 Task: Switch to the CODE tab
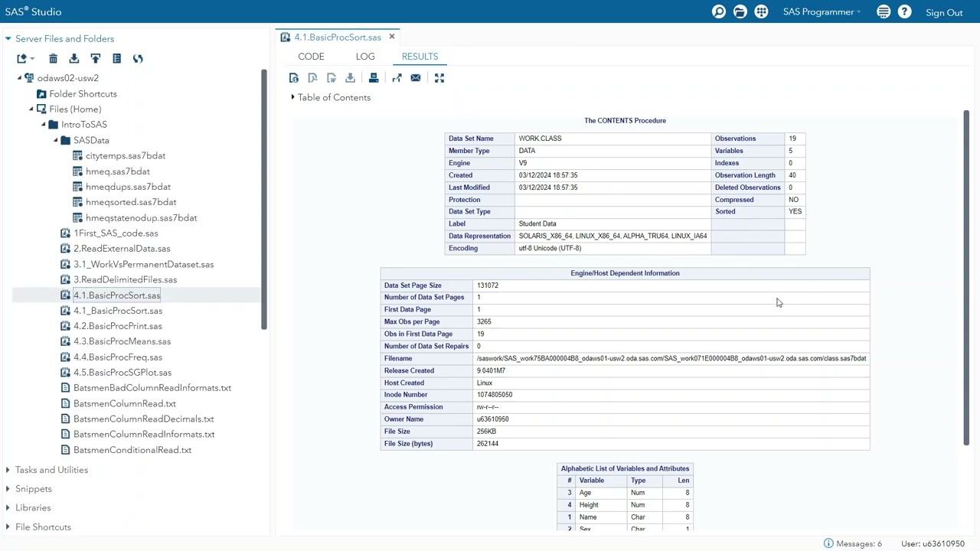pos(311,56)
